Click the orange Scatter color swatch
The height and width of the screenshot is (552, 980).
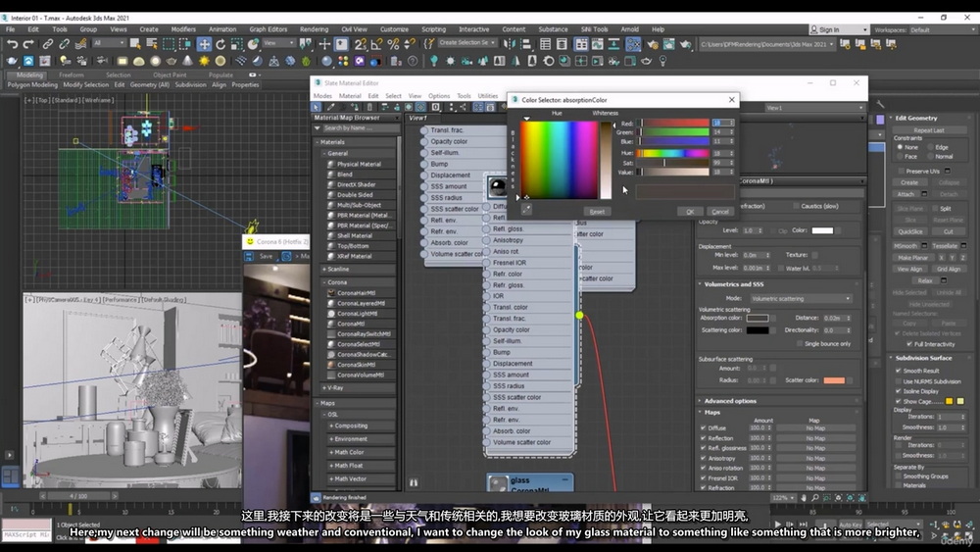[x=834, y=380]
